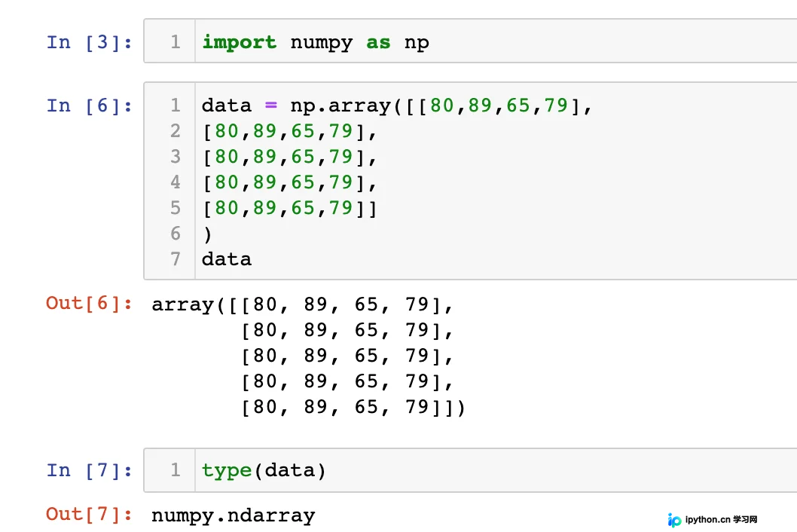Click the Out[6] output prompt
The width and height of the screenshot is (797, 532).
point(90,303)
